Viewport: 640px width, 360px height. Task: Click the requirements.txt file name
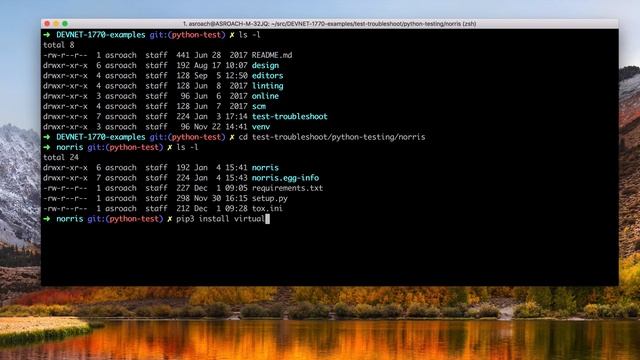pos(287,188)
